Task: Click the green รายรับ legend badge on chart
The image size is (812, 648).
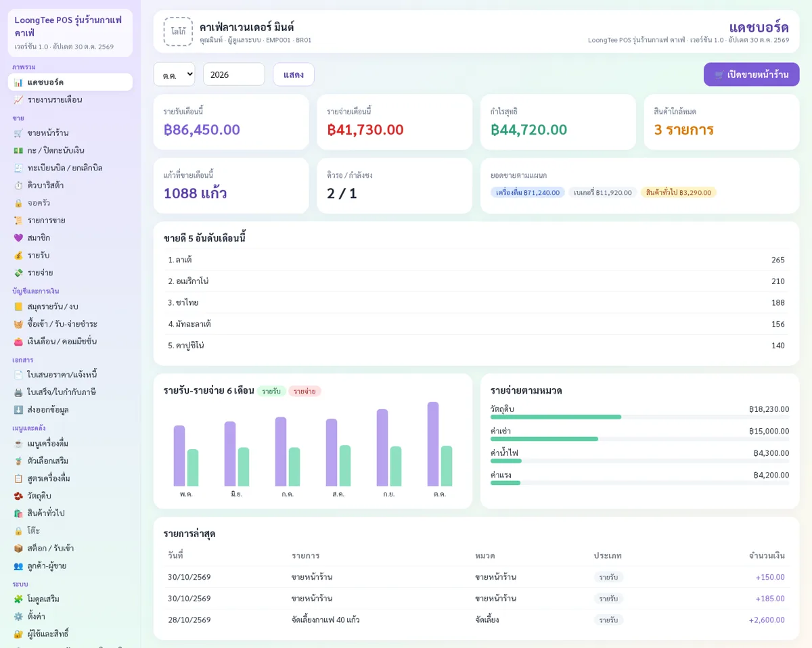Action: pyautogui.click(x=271, y=391)
